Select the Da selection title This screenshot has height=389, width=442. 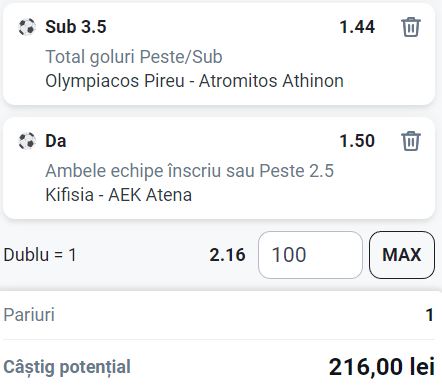(56, 141)
